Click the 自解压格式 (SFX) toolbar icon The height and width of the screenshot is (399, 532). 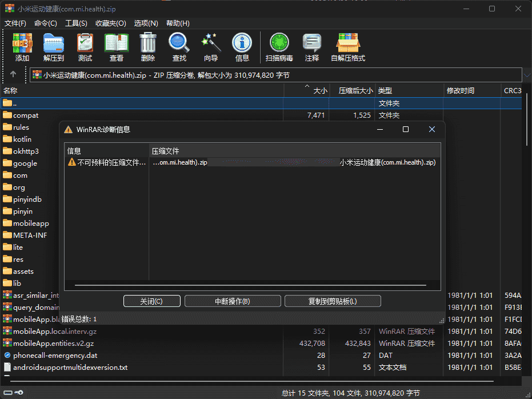(347, 46)
